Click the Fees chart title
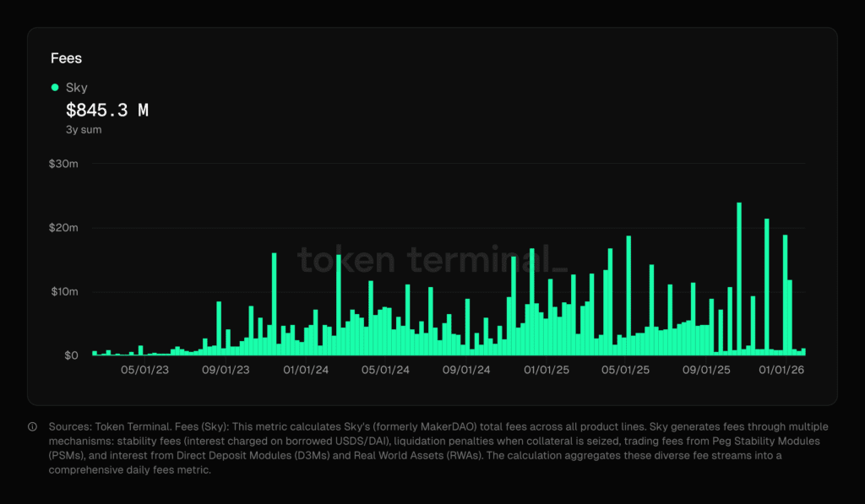This screenshot has height=504, width=865. [67, 58]
